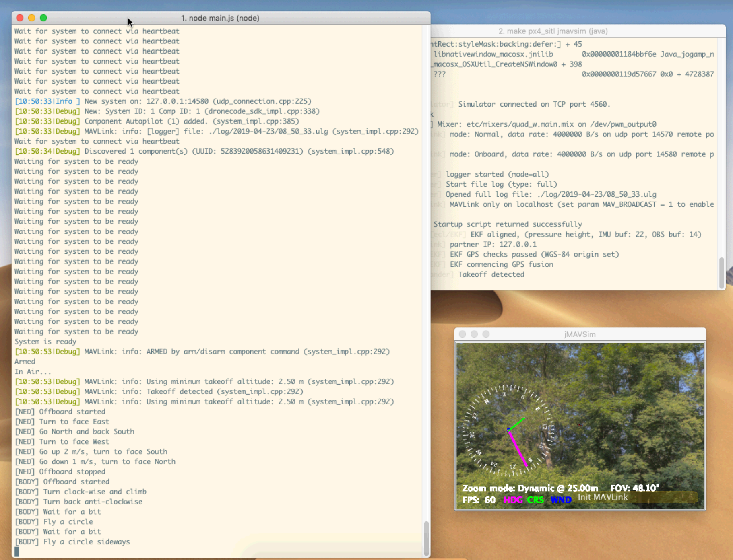
Task: Click the jMAVSim window's first gray button
Action: [x=463, y=334]
